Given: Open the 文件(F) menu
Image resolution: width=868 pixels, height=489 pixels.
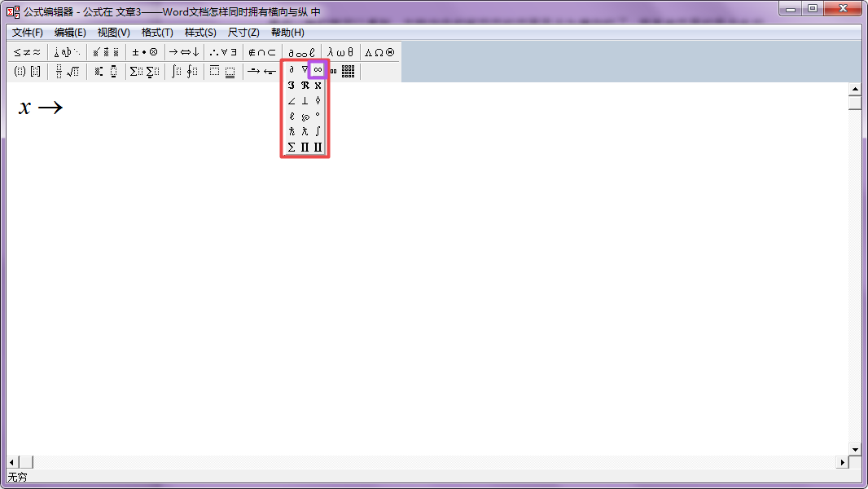Looking at the screenshot, I should (27, 33).
